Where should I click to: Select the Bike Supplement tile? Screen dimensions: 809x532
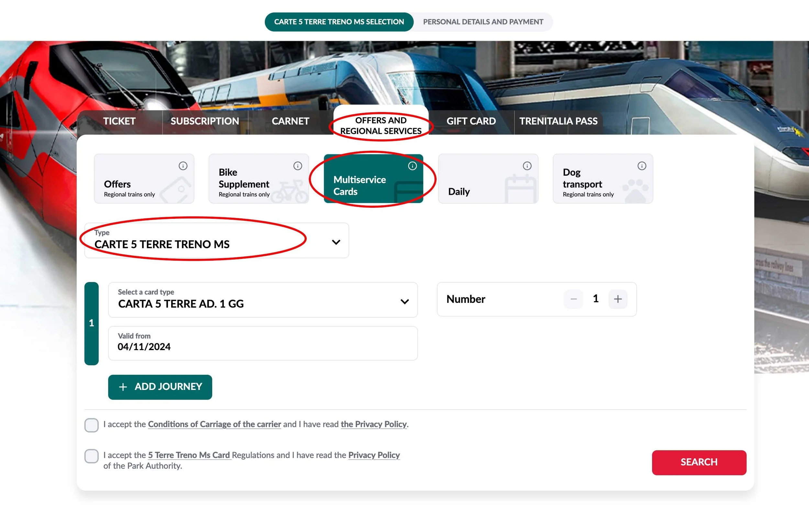tap(258, 179)
